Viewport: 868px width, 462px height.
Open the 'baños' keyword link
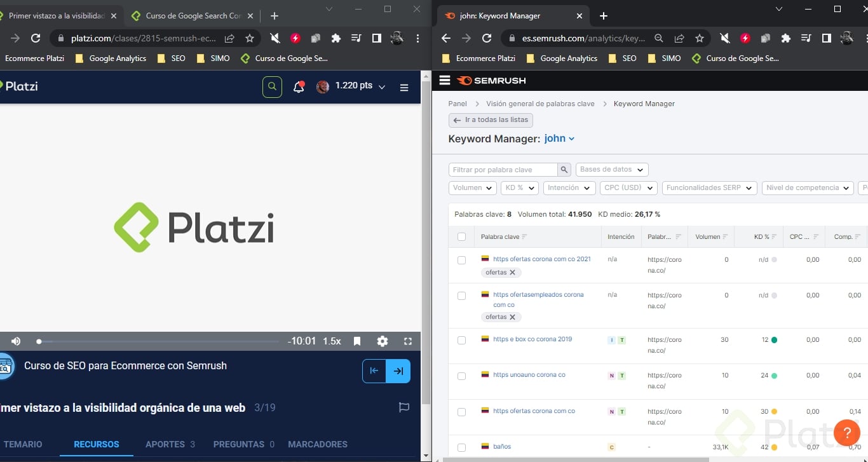(502, 447)
